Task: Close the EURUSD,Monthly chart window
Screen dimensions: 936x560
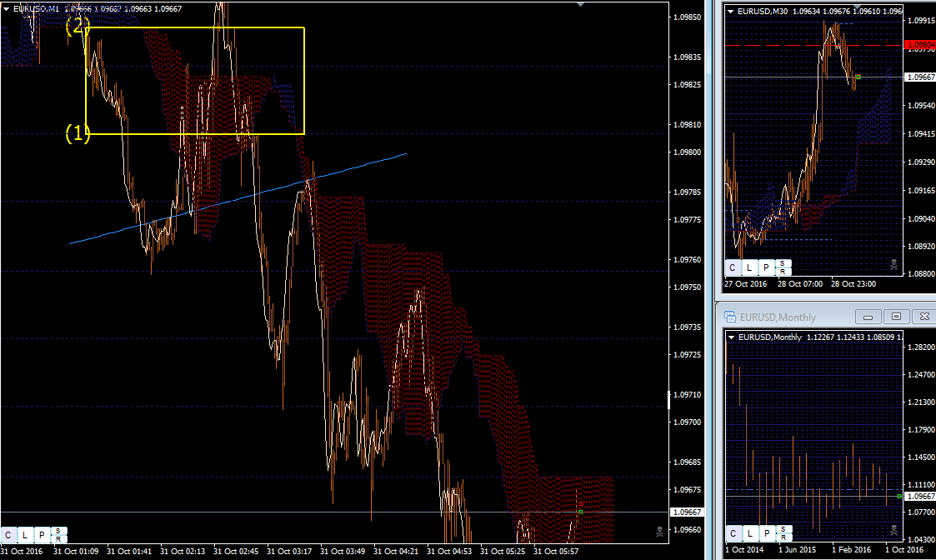Action: 924,317
